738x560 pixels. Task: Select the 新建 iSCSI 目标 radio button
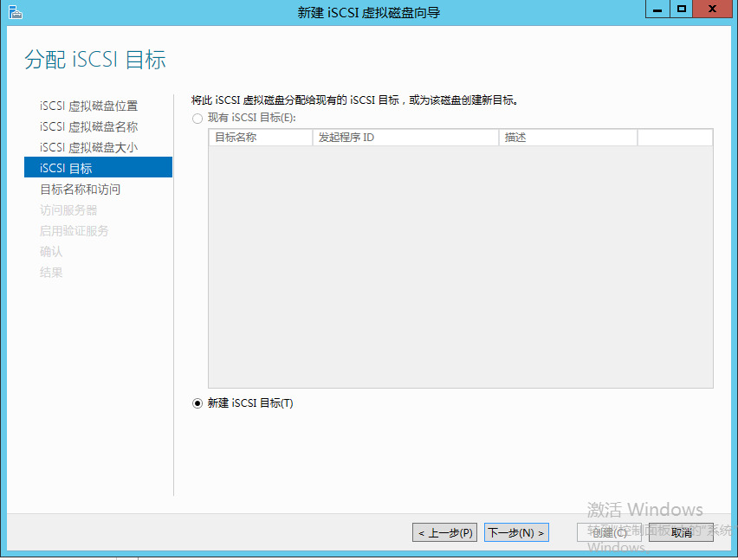click(x=197, y=403)
